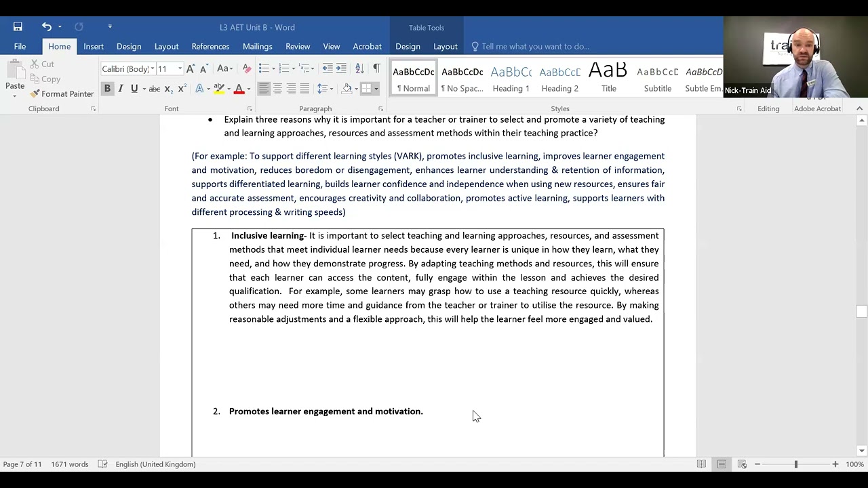
Task: Open the font color dropdown arrow
Action: coord(249,89)
